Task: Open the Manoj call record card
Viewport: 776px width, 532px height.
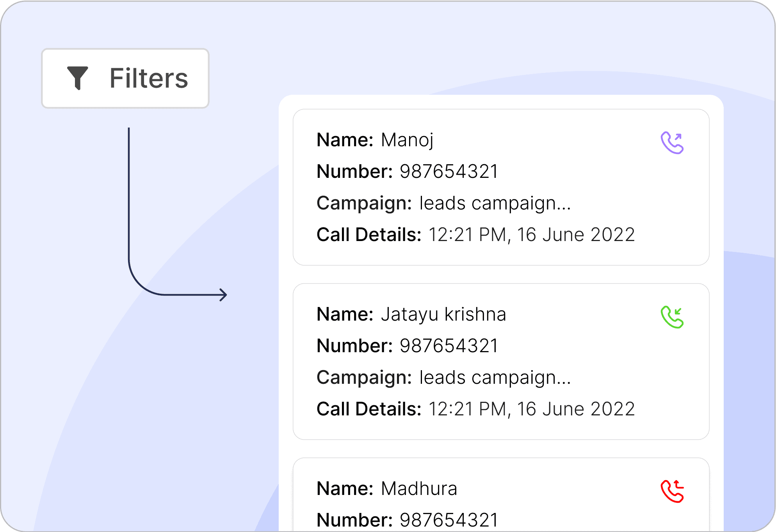Action: tap(501, 187)
